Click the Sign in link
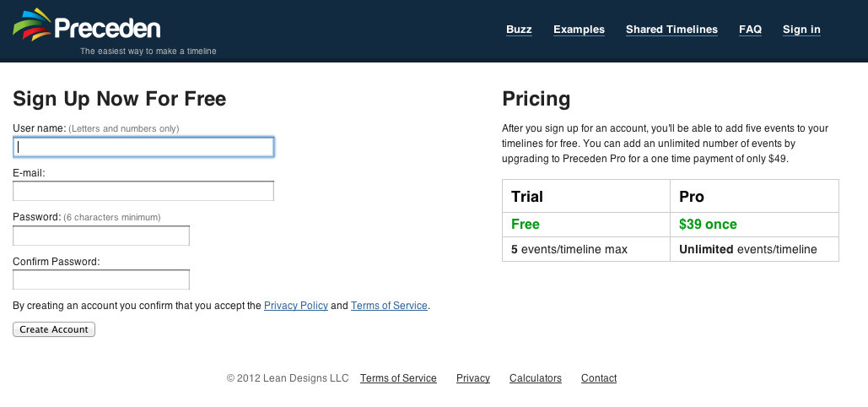The width and height of the screenshot is (868, 407). 801,30
